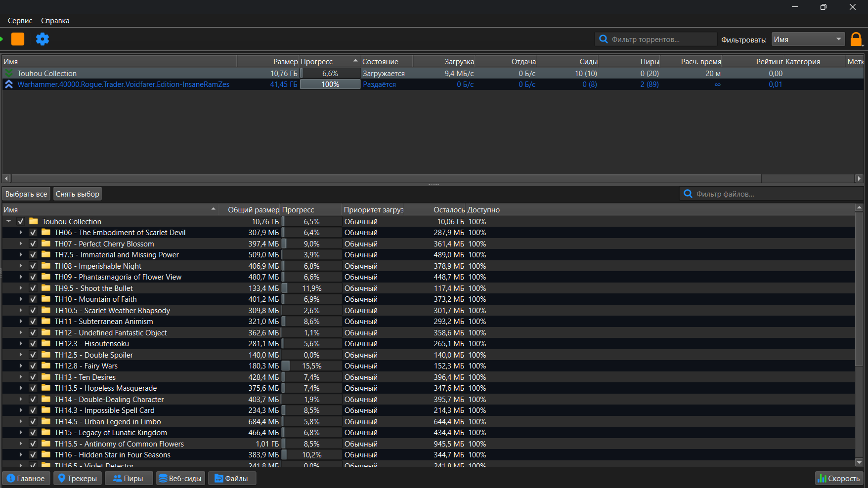This screenshot has height=488, width=868.
Task: Click the folder icon of TH11 Subterranean Animism
Action: coord(46,321)
